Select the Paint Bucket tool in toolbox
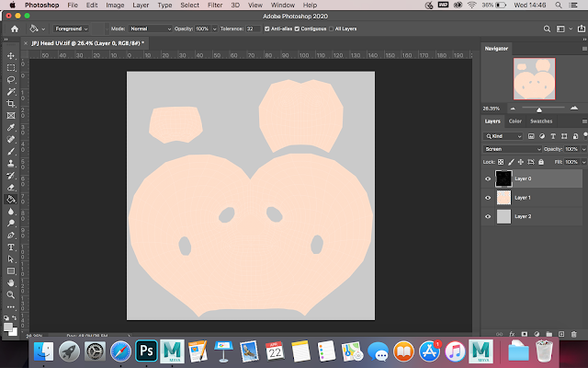The image size is (588, 368). click(11, 200)
